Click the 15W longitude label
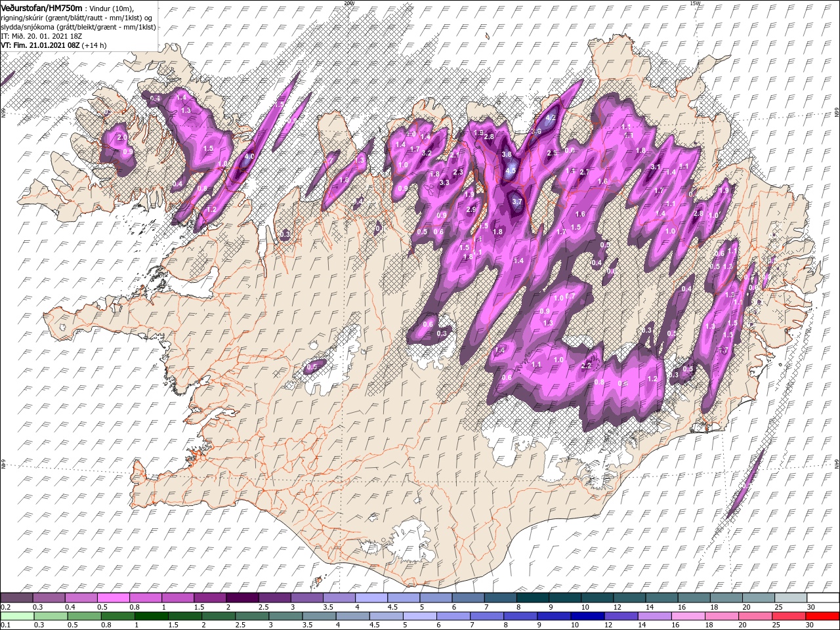The height and width of the screenshot is (630, 840). (x=694, y=3)
